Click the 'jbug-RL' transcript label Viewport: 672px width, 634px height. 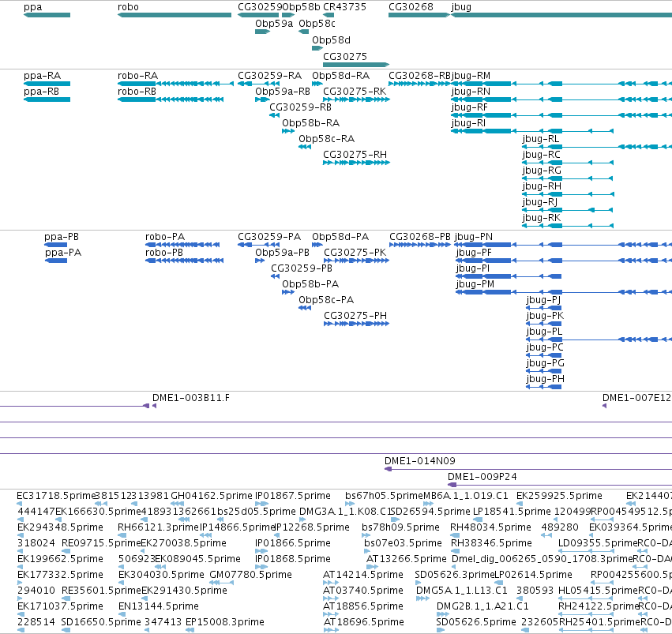coord(540,139)
